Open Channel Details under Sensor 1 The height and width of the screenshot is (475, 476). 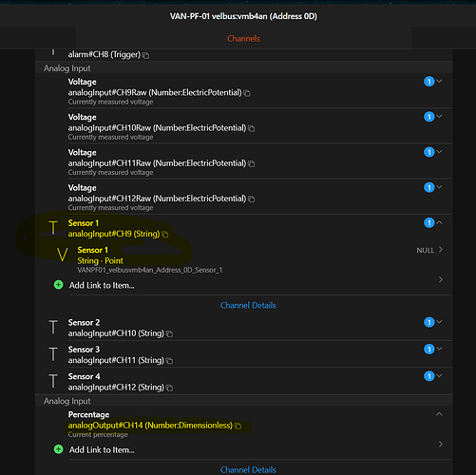248,305
